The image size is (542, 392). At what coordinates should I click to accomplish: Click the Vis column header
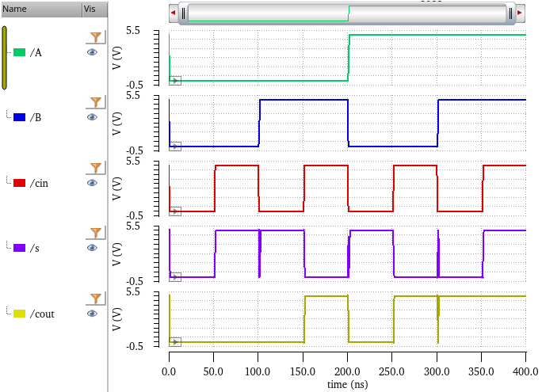(95, 9)
